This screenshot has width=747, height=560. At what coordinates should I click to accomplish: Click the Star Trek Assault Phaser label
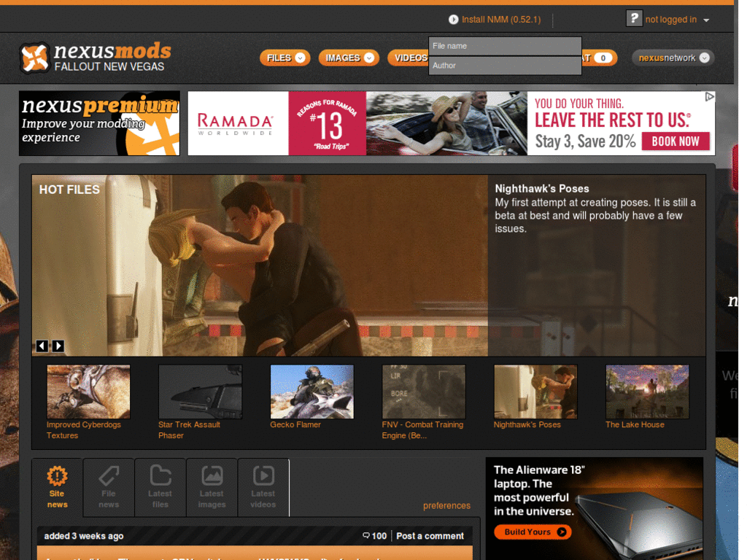coord(189,430)
